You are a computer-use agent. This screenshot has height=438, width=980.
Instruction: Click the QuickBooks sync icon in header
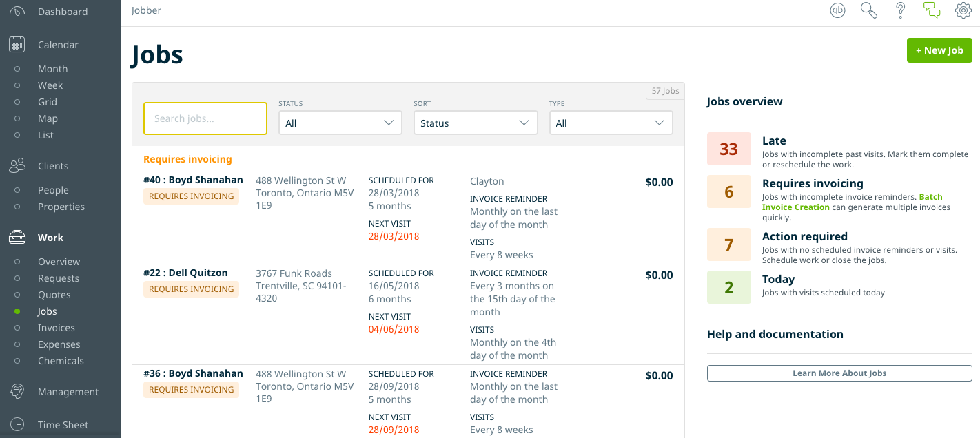(x=837, y=10)
